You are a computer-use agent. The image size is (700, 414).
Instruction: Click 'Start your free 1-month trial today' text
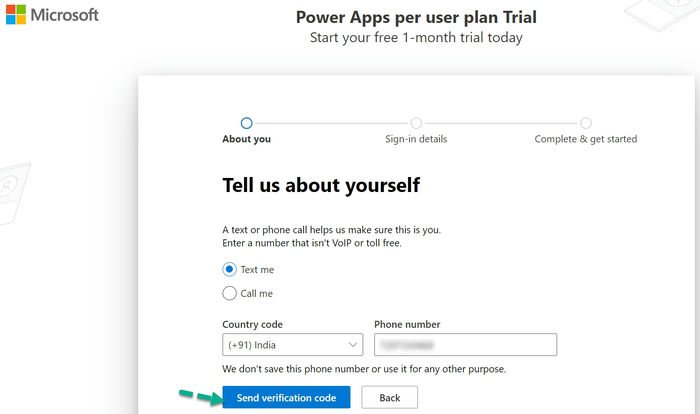(x=416, y=38)
